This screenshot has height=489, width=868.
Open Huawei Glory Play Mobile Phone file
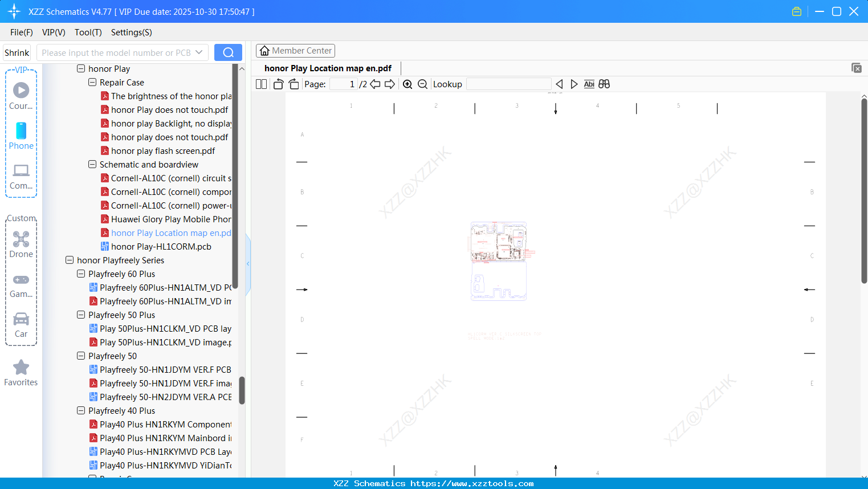pyautogui.click(x=171, y=219)
